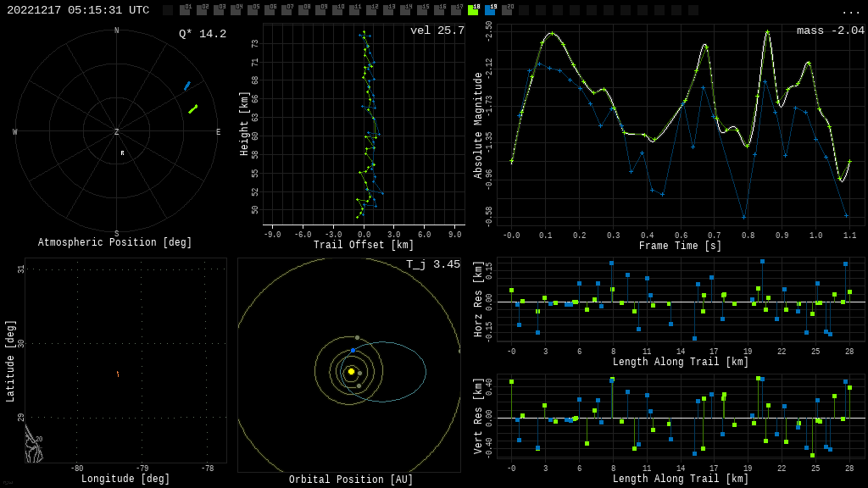Click the T_j 3.45 Tisserand label
This screenshot has width=868, height=488.
coord(432,264)
